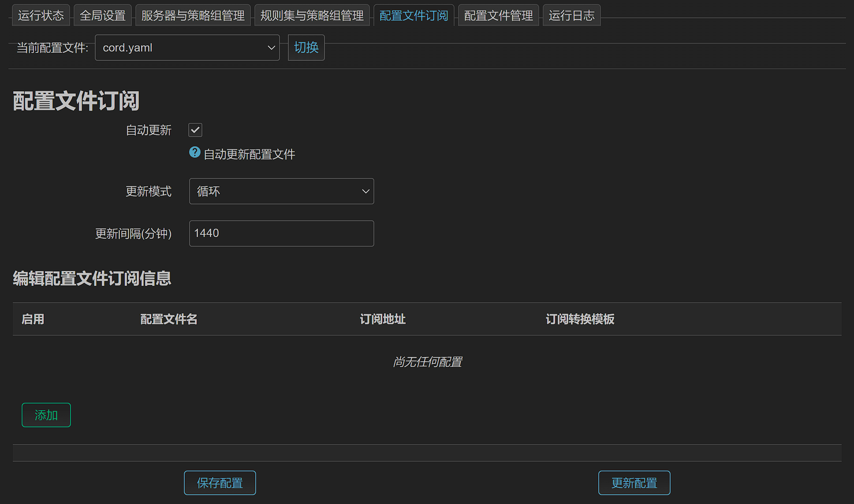Select the 规则集与策略组管理 tab
The image size is (854, 504).
[312, 15]
